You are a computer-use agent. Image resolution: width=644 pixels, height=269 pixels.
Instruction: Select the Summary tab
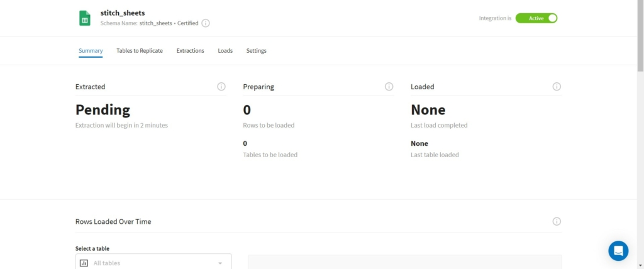(x=91, y=51)
